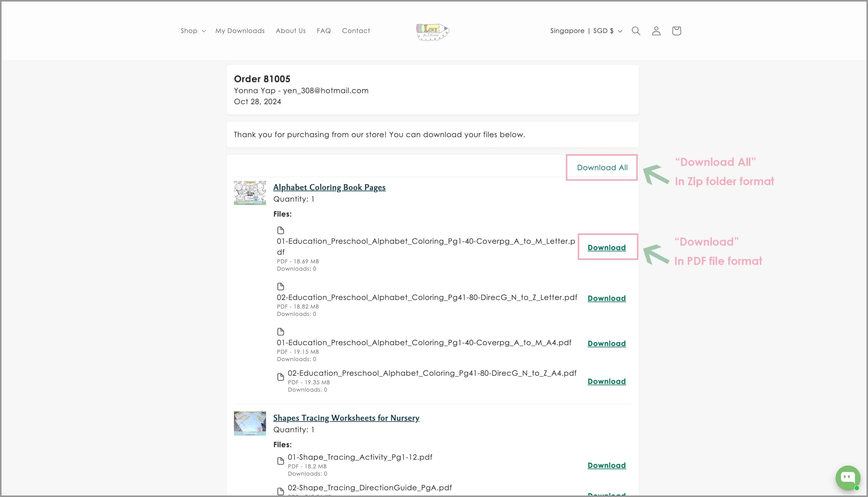Open the shopping cart icon
Image resolution: width=868 pixels, height=497 pixels.
point(676,31)
